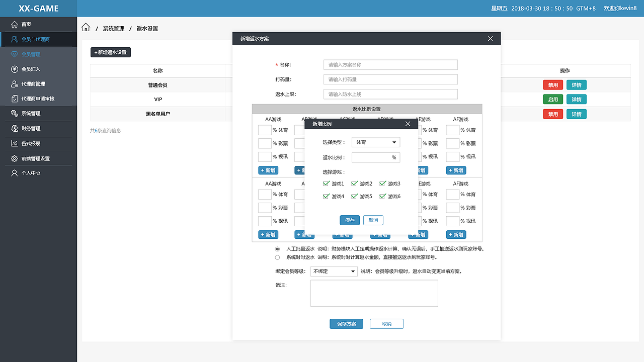Click 禁用 in the 黑名单用户 row

tap(553, 114)
